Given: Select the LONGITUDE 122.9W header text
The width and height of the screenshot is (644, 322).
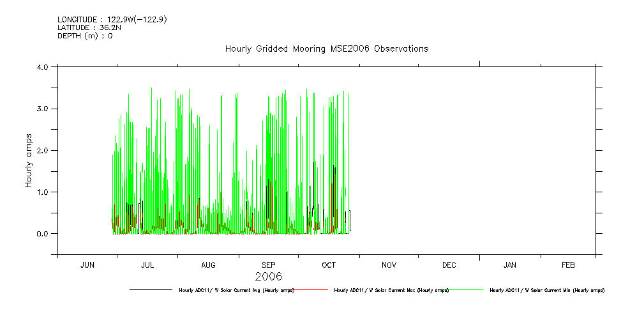Looking at the screenshot, I should coord(112,20).
